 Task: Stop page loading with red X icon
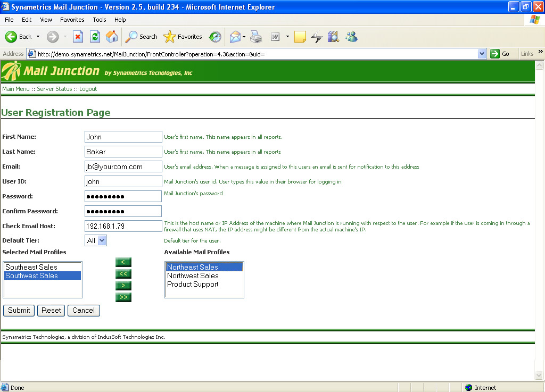point(78,37)
